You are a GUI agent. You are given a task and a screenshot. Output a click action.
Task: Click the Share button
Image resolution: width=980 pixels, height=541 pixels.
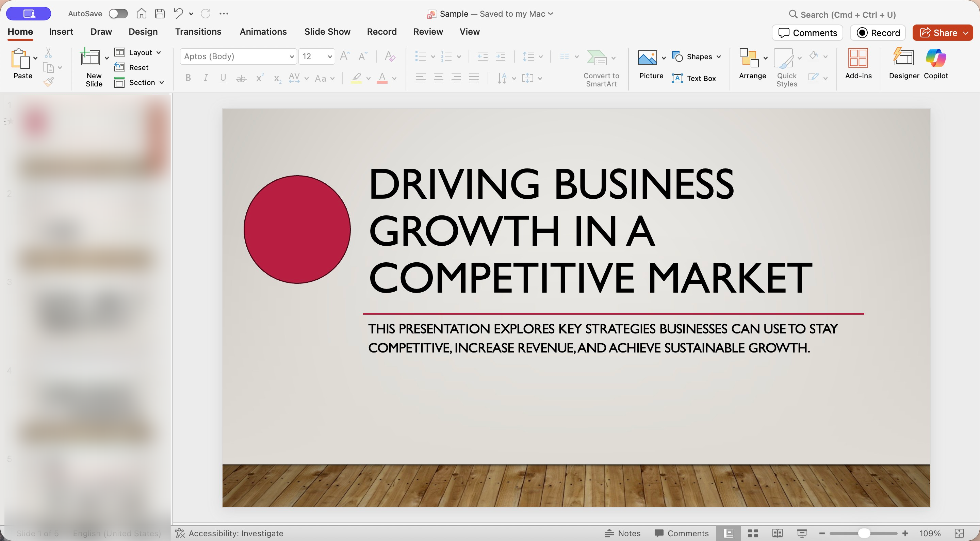938,33
